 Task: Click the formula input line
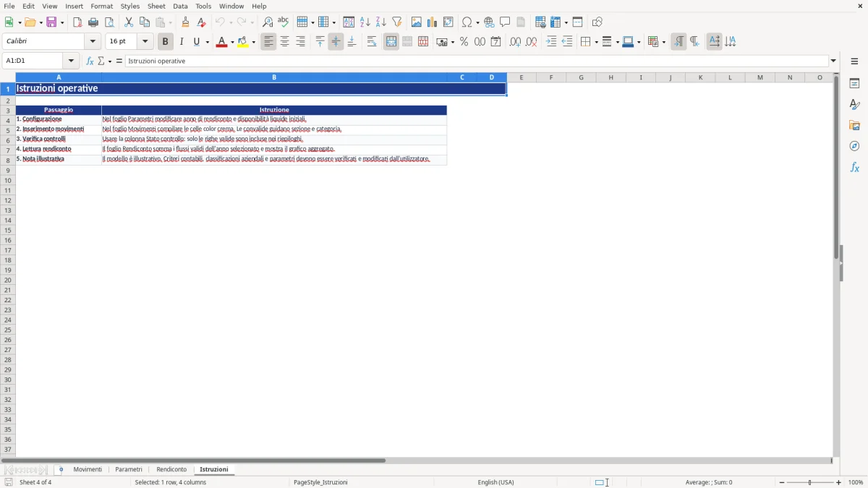click(477, 61)
